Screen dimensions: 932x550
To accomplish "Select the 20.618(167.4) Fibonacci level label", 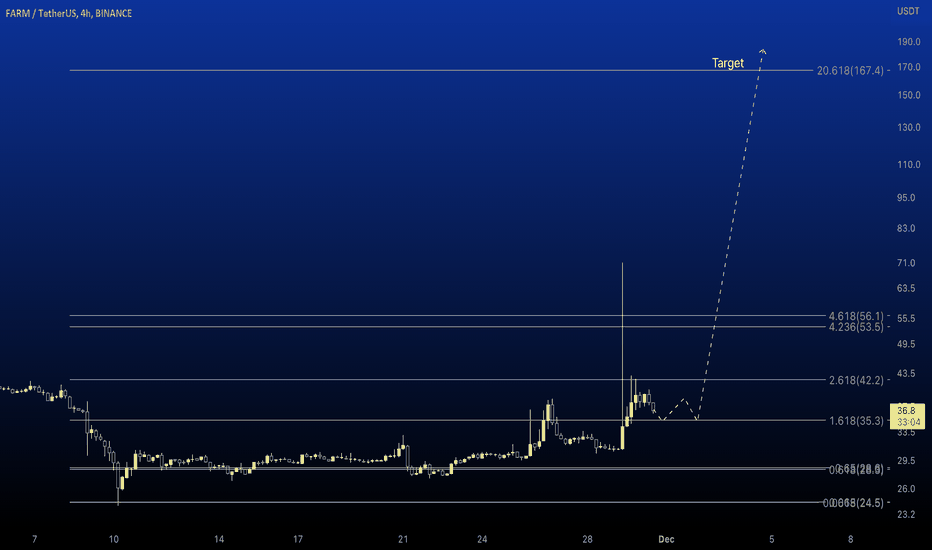I will 850,71.
